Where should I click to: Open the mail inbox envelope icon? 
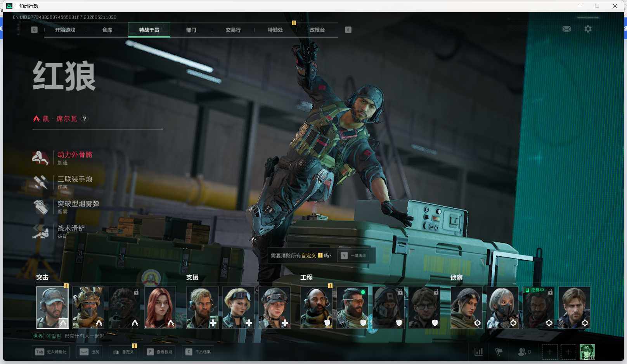(x=566, y=29)
